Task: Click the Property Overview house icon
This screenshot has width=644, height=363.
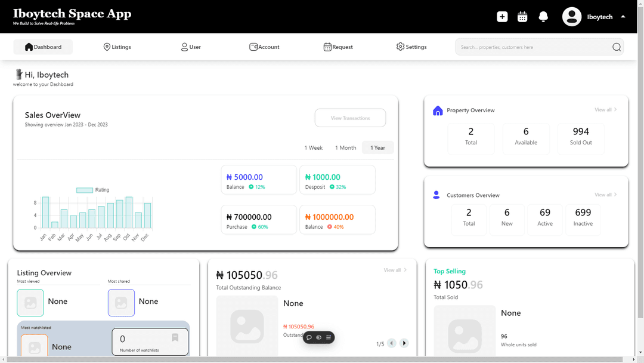Action: pyautogui.click(x=437, y=110)
